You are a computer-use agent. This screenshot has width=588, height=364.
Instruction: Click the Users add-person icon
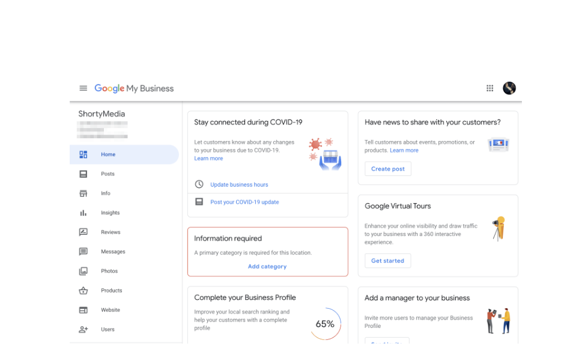click(83, 330)
